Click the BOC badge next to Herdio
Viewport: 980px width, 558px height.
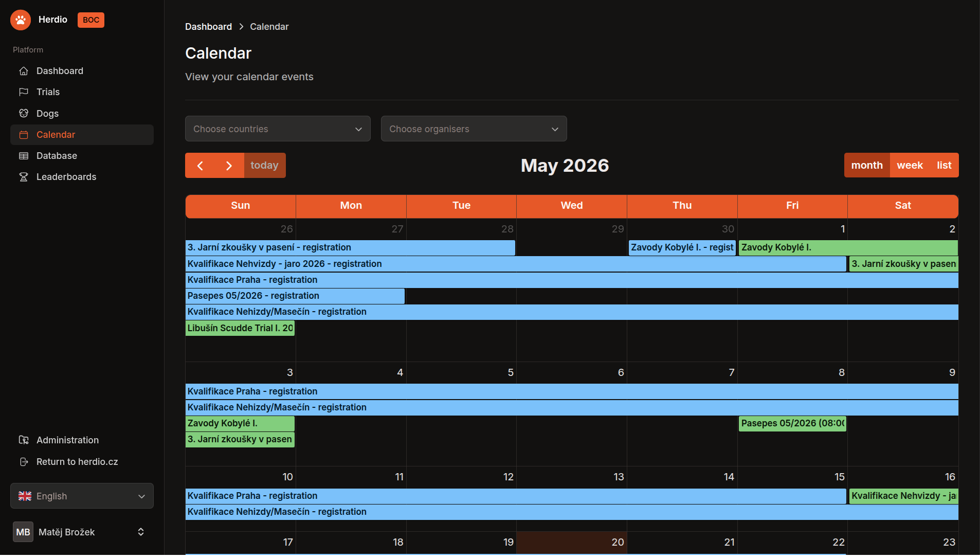pos(91,20)
